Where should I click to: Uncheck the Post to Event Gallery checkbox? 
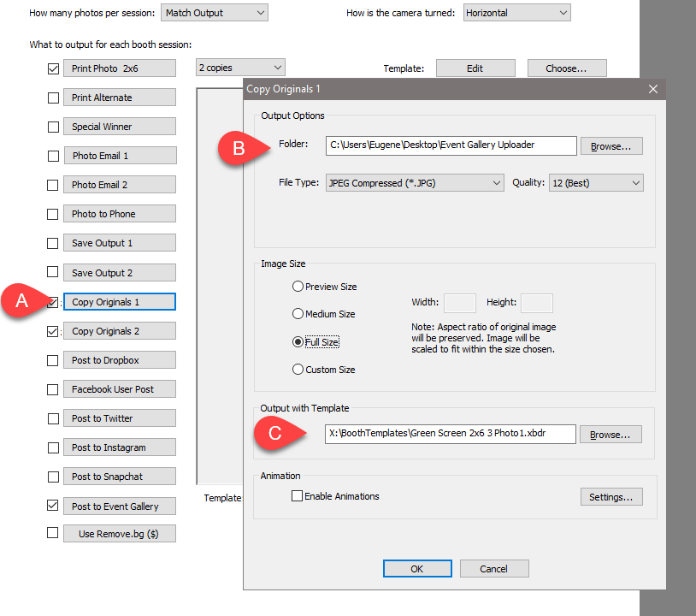pyautogui.click(x=53, y=506)
